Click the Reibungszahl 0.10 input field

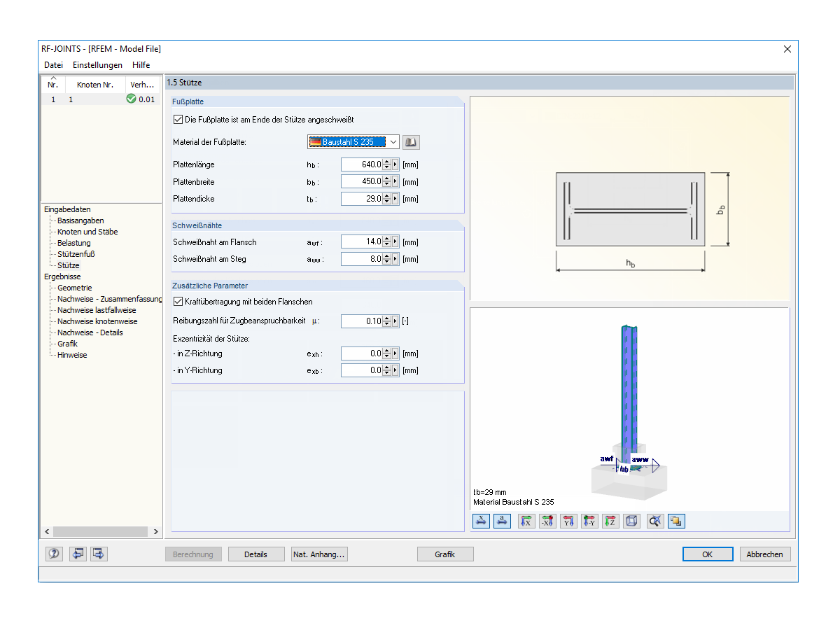[362, 321]
